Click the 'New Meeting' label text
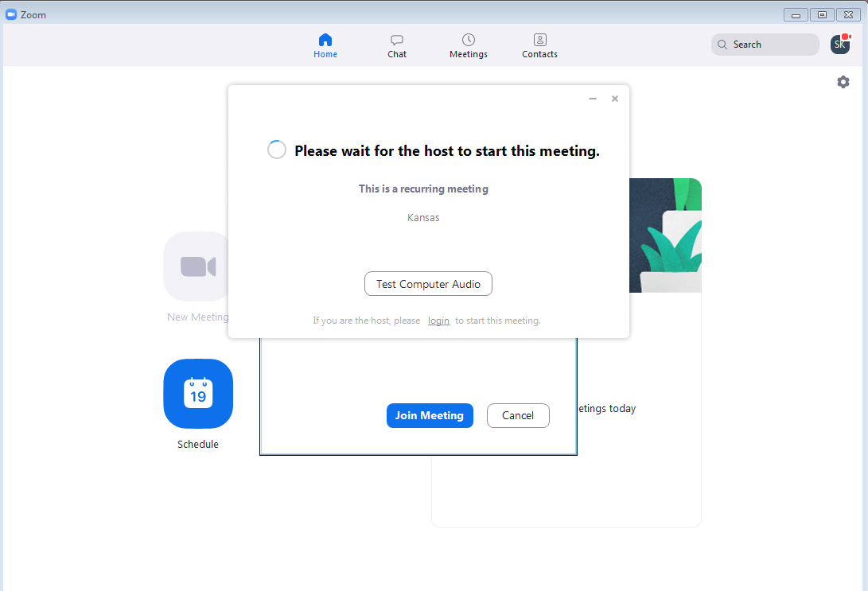The height and width of the screenshot is (591, 868). click(197, 317)
